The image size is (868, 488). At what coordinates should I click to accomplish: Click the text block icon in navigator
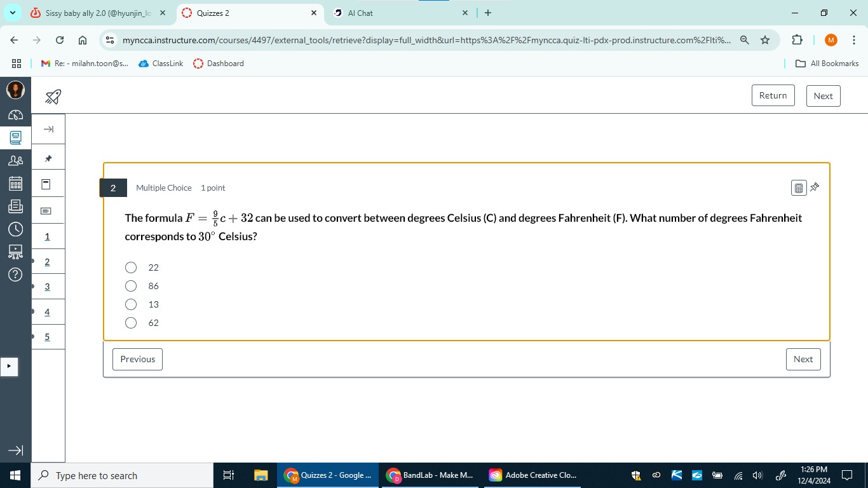point(46,210)
